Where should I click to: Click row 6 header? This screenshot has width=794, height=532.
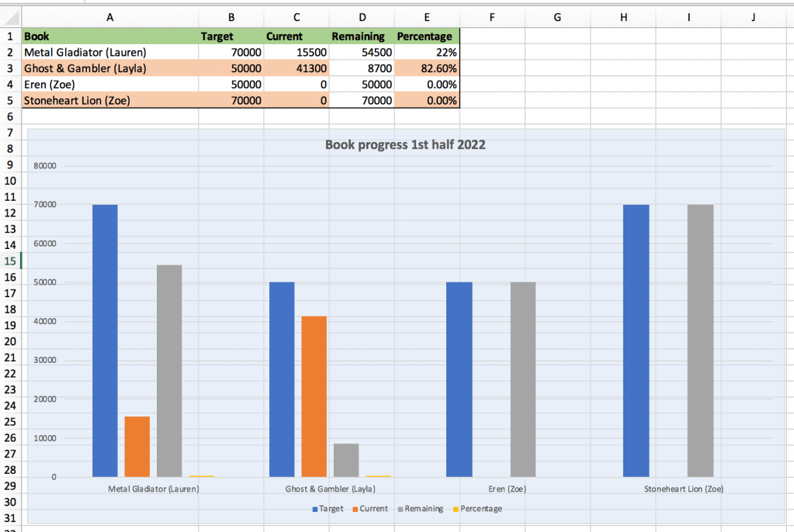click(10, 116)
